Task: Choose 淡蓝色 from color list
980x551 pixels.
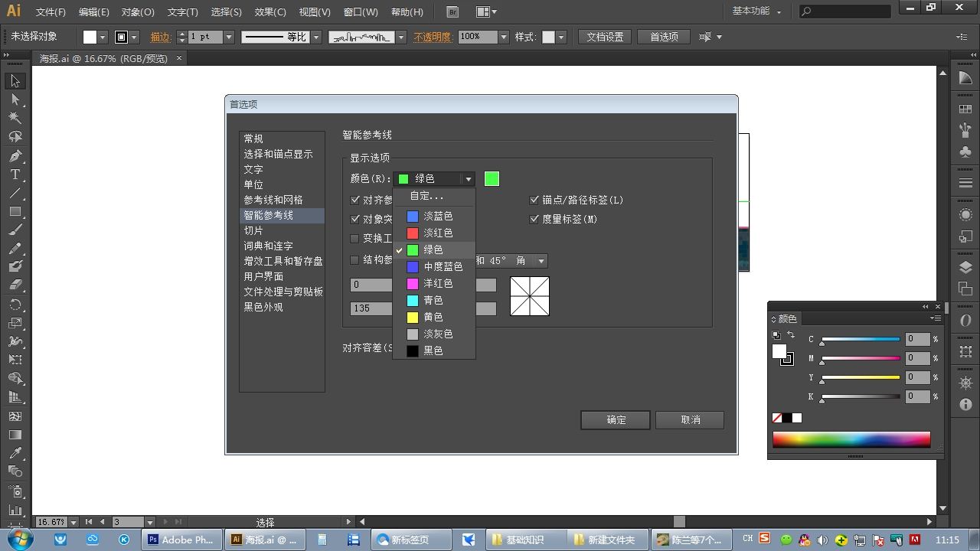Action: pyautogui.click(x=434, y=216)
